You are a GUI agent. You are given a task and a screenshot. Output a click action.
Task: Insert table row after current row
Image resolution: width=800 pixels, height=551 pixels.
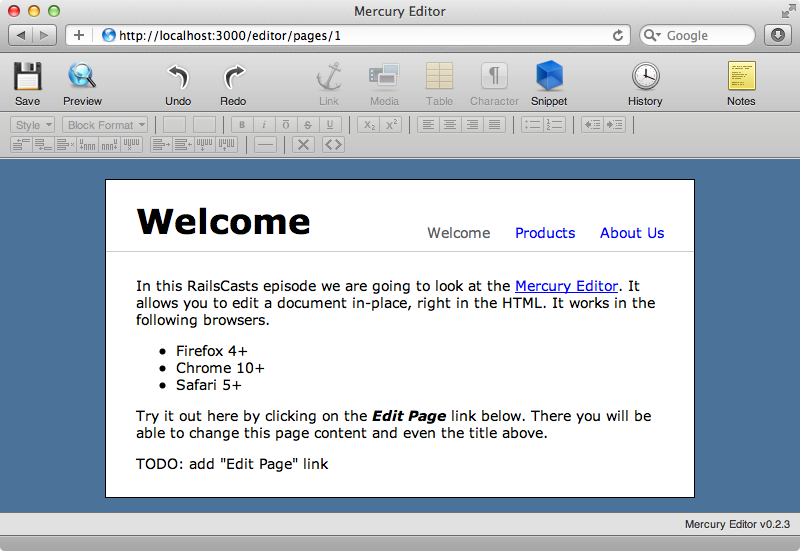pyautogui.click(x=43, y=145)
